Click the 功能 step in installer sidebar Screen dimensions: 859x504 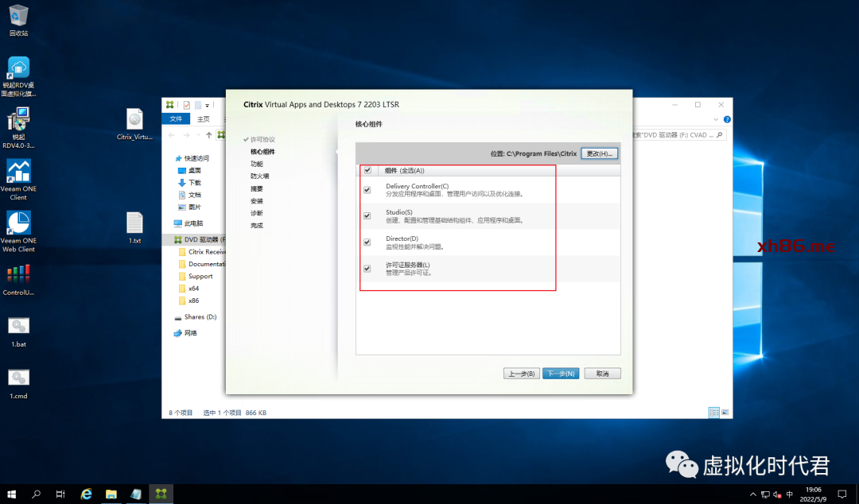click(257, 164)
